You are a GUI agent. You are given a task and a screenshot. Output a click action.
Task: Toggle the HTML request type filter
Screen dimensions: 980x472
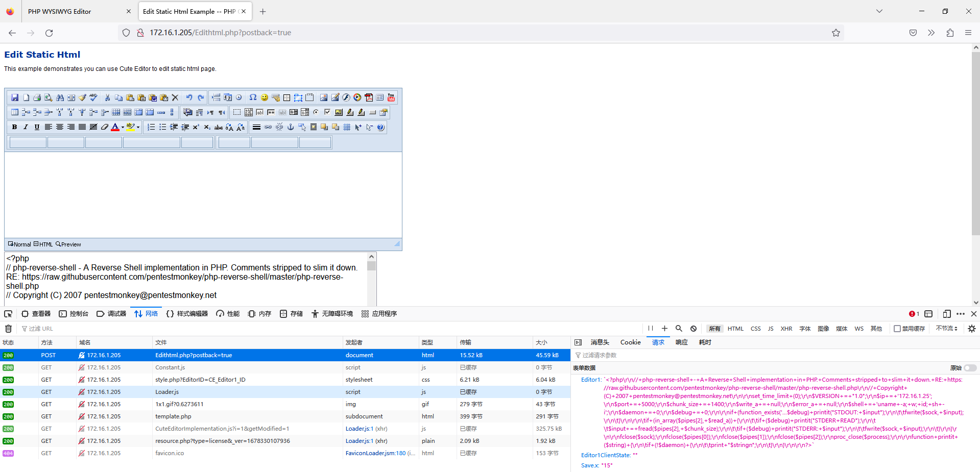735,329
